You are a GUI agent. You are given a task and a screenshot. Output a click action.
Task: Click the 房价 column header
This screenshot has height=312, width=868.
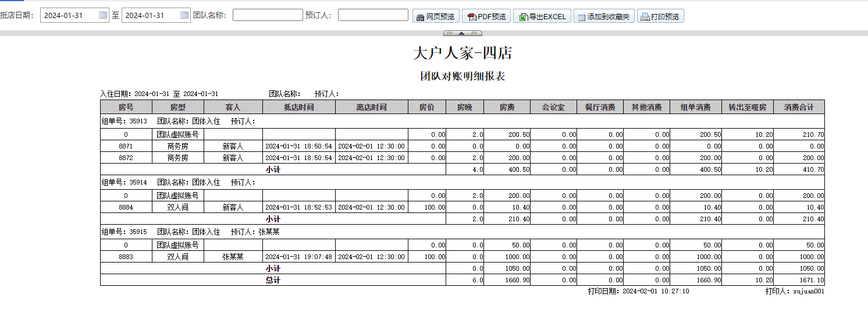pyautogui.click(x=427, y=107)
